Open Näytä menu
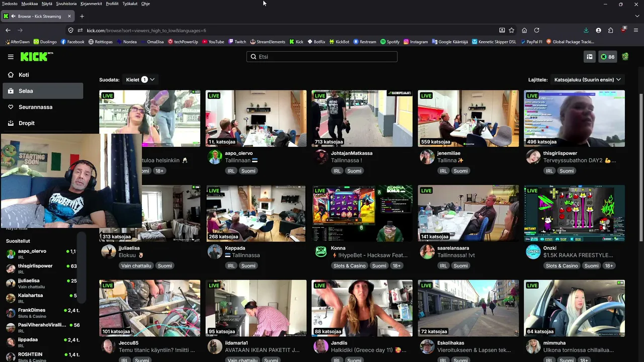644x362 pixels. pos(47,4)
